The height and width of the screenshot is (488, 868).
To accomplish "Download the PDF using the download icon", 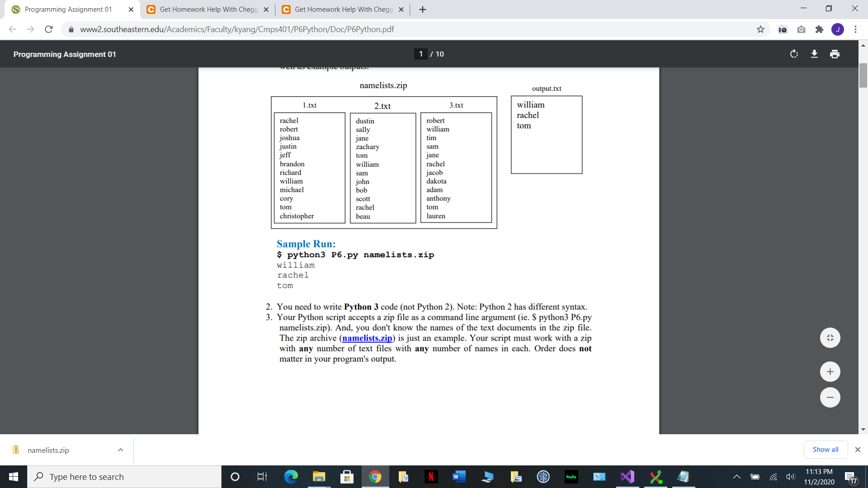I will (x=814, y=54).
